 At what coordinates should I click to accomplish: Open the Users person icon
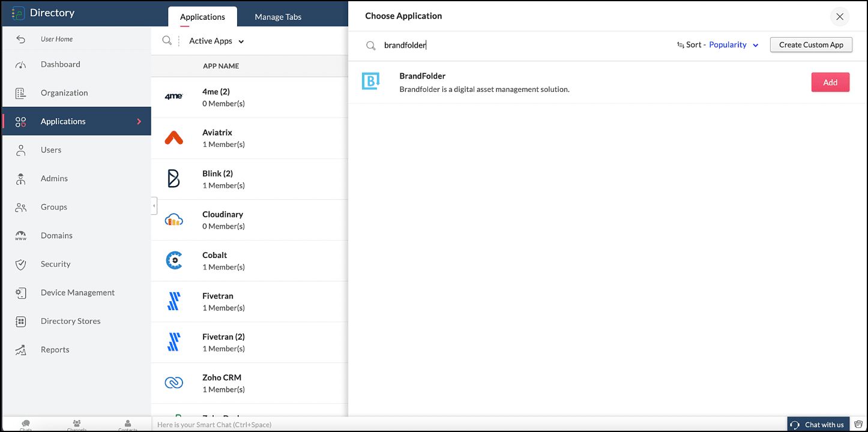20,150
